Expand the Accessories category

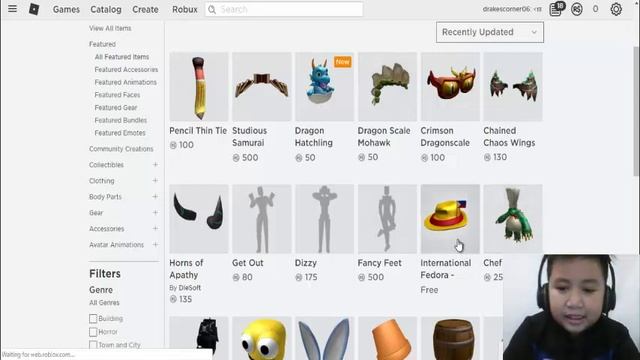(155, 229)
